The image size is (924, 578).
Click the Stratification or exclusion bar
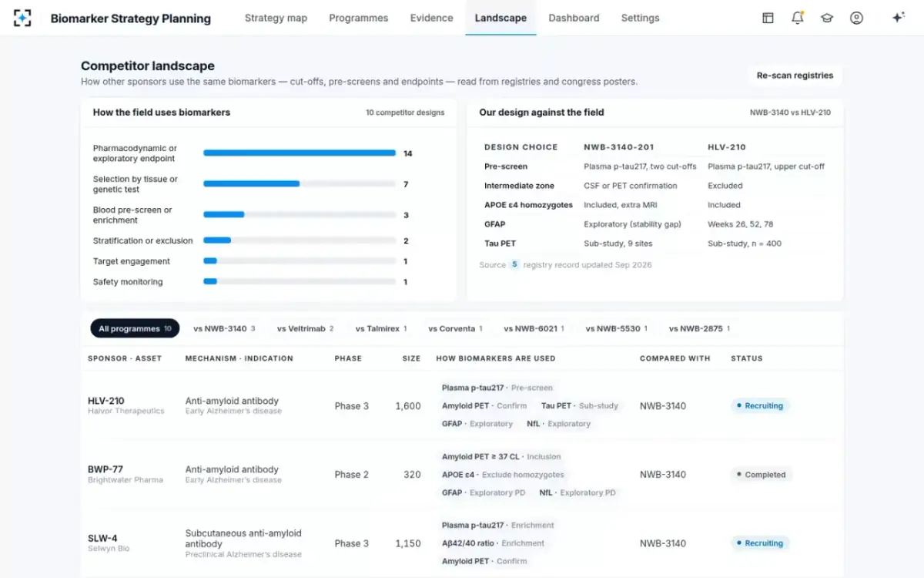[300, 240]
